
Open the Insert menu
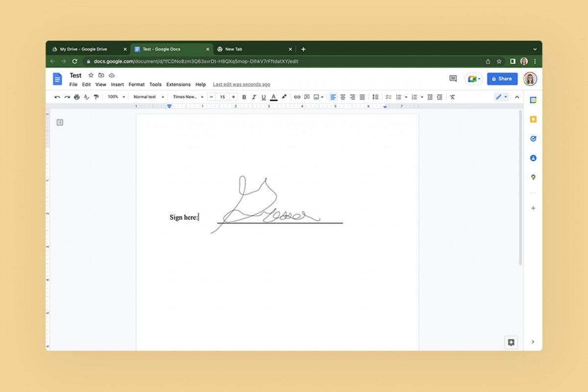click(117, 84)
